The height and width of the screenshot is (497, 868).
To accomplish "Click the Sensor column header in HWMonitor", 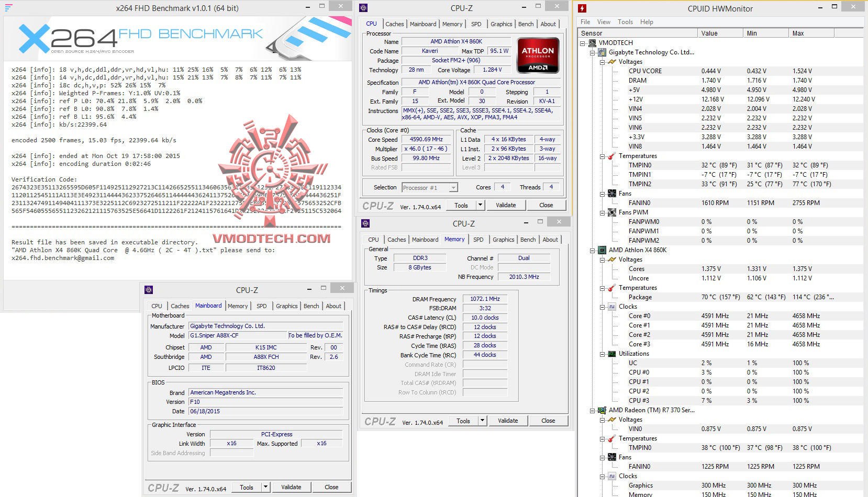I will (x=637, y=33).
